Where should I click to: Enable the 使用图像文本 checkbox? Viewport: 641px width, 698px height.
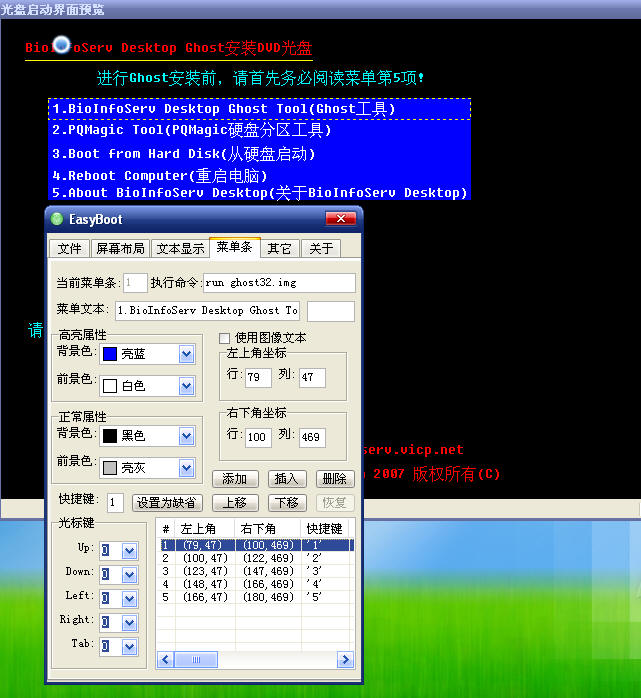click(x=225, y=338)
